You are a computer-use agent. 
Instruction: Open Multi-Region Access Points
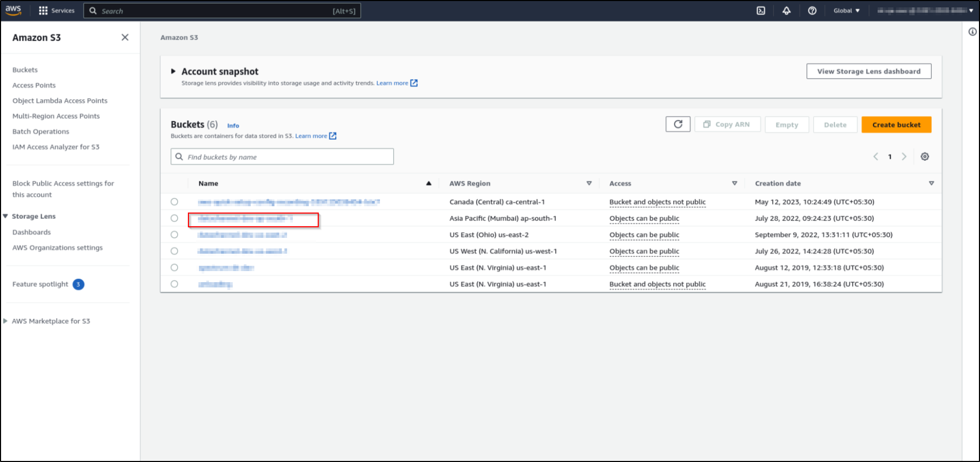tap(56, 116)
